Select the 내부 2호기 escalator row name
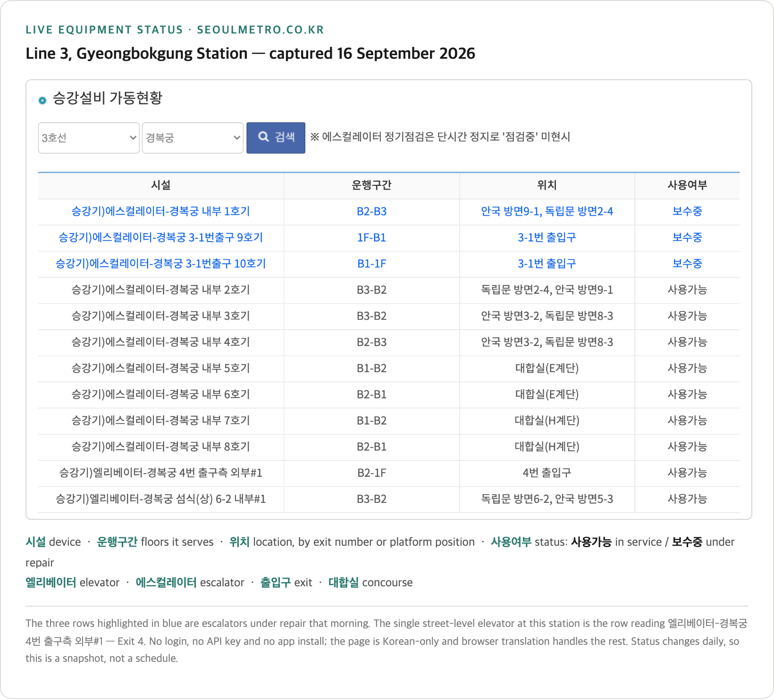 [160, 290]
